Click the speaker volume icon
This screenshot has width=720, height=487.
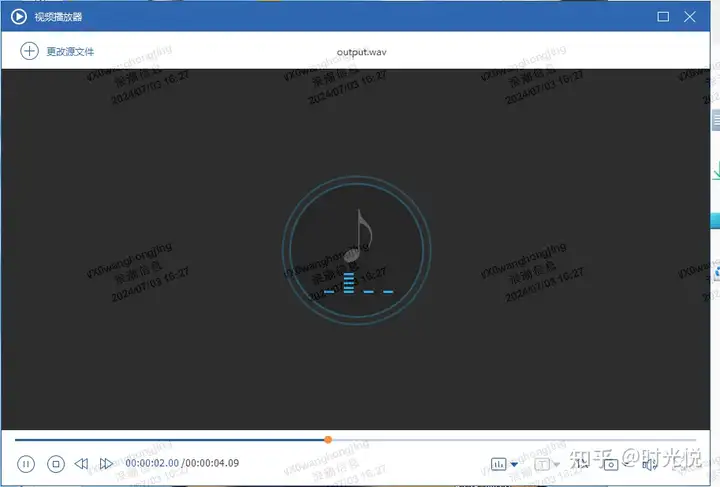[x=649, y=465]
